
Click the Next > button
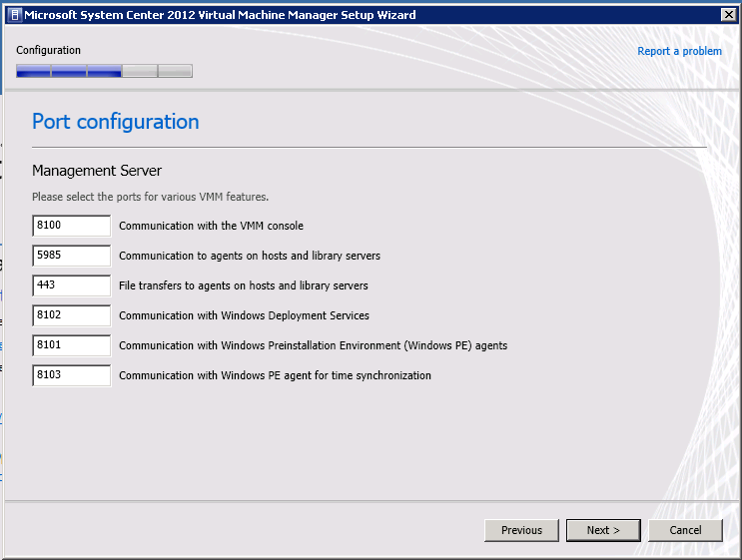pyautogui.click(x=603, y=530)
